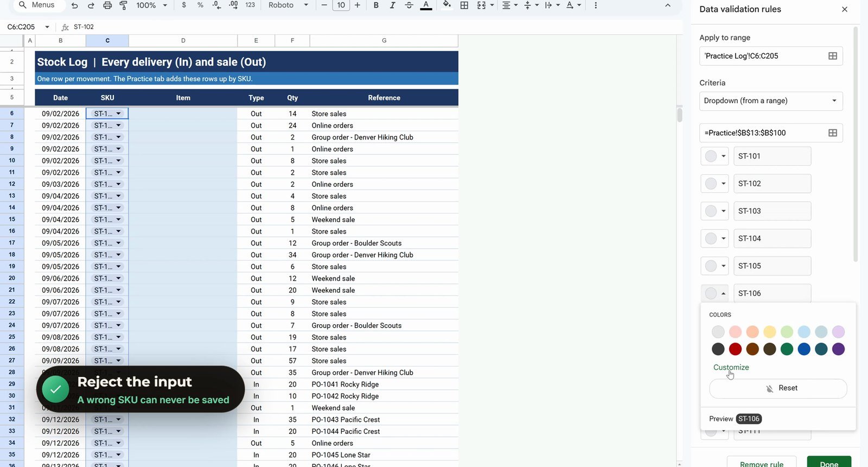Open the more toolbar options menu

pyautogui.click(x=596, y=5)
